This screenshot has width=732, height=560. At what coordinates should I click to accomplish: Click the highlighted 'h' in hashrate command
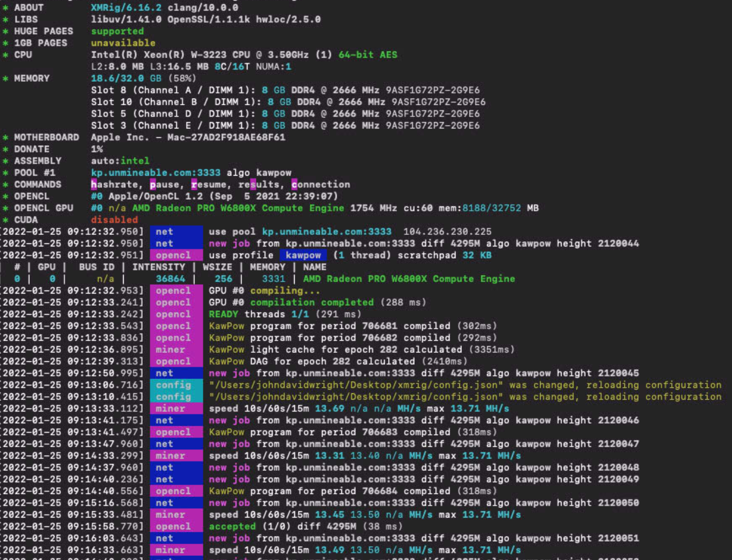94,185
